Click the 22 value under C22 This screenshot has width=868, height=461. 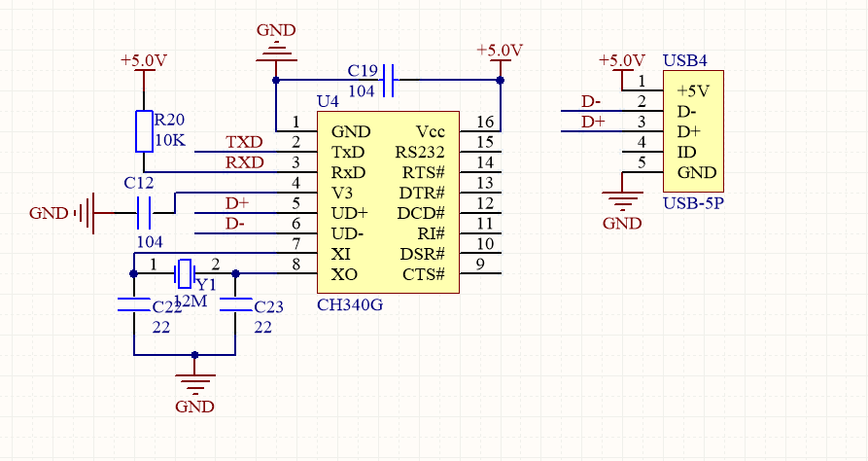161,328
